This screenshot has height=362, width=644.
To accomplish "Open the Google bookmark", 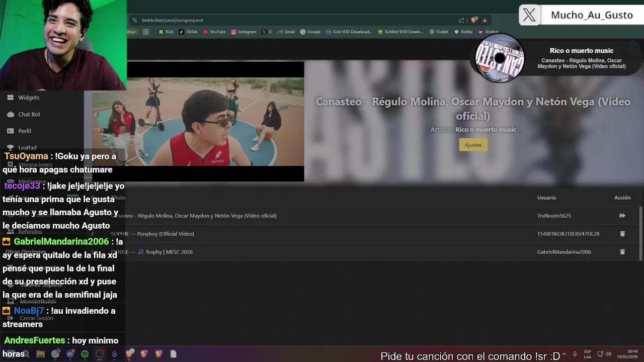I will click(310, 32).
